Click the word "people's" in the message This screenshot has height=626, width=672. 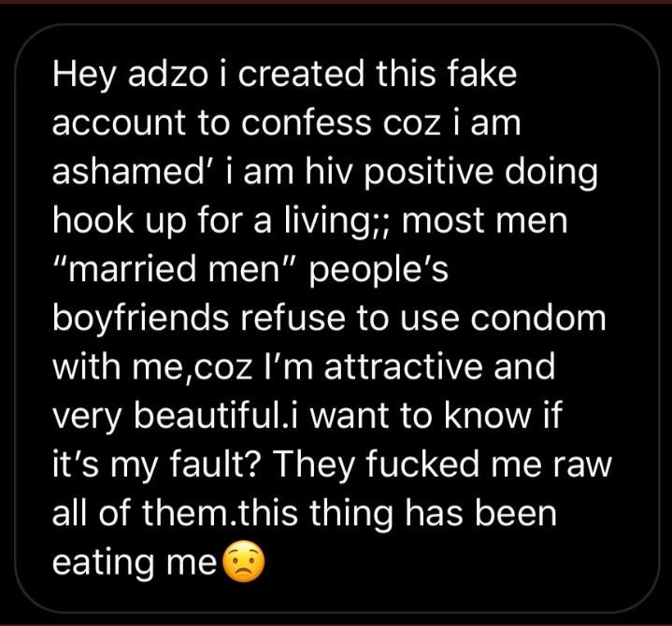[x=378, y=272]
